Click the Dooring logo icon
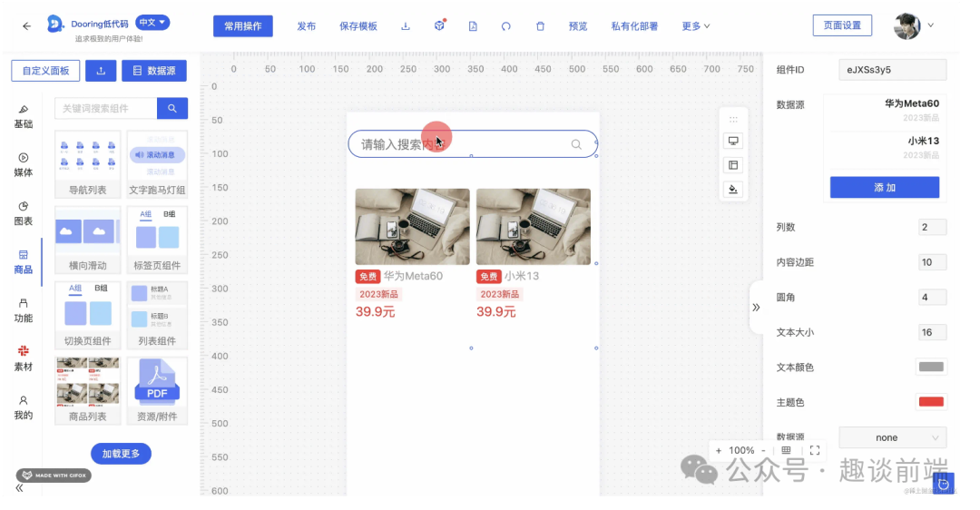This screenshot has width=980, height=510. point(55,24)
